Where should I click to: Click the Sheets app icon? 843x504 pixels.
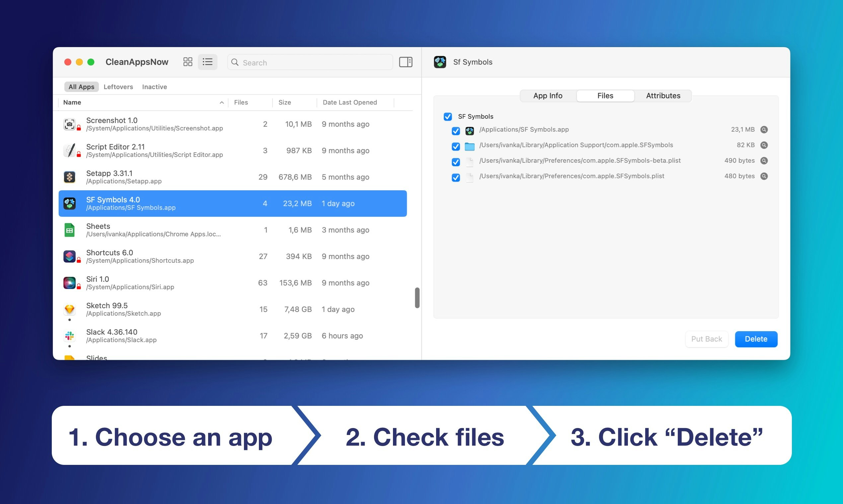click(x=69, y=230)
